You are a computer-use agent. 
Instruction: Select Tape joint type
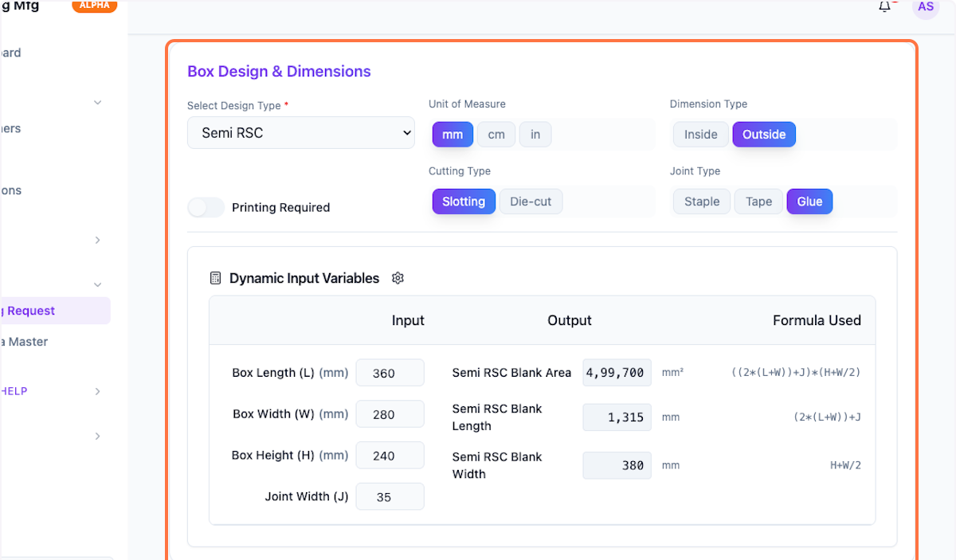758,202
